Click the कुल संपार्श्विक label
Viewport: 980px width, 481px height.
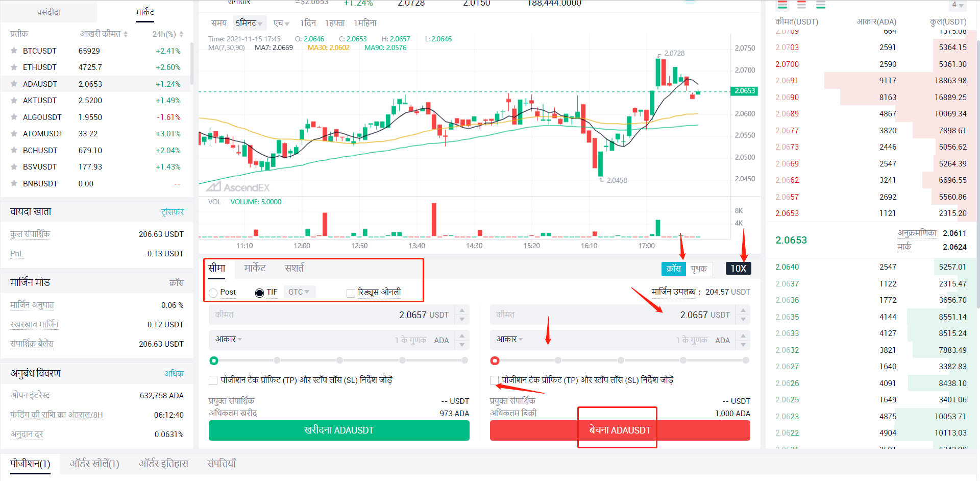tap(30, 234)
